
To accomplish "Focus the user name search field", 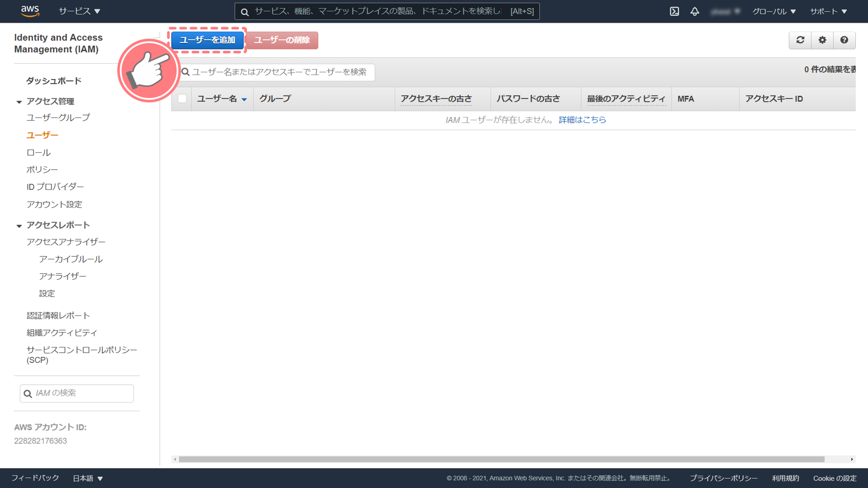I will pyautogui.click(x=277, y=72).
